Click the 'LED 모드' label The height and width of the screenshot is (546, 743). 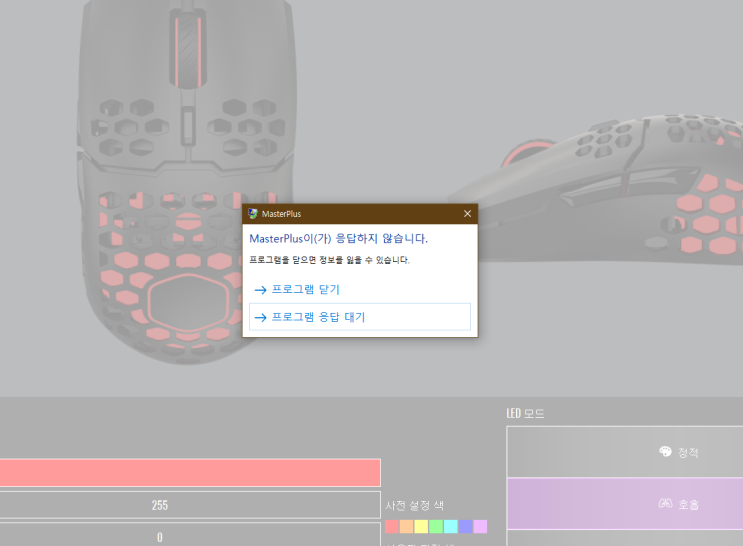point(525,413)
